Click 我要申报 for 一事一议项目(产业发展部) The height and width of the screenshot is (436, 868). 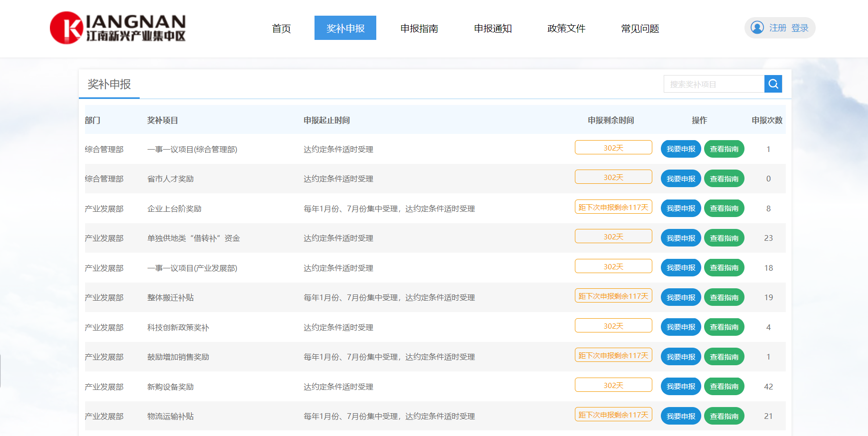681,268
